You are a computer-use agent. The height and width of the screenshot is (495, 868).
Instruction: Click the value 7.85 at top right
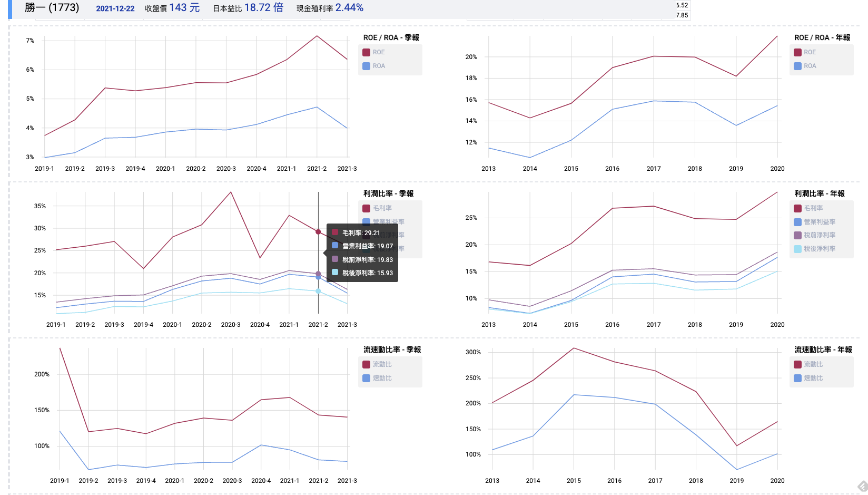682,15
